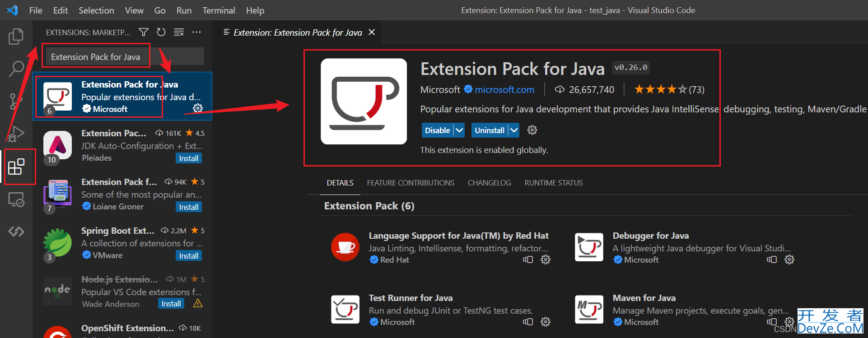868x338 pixels.
Task: Click the Disable button
Action: (438, 130)
